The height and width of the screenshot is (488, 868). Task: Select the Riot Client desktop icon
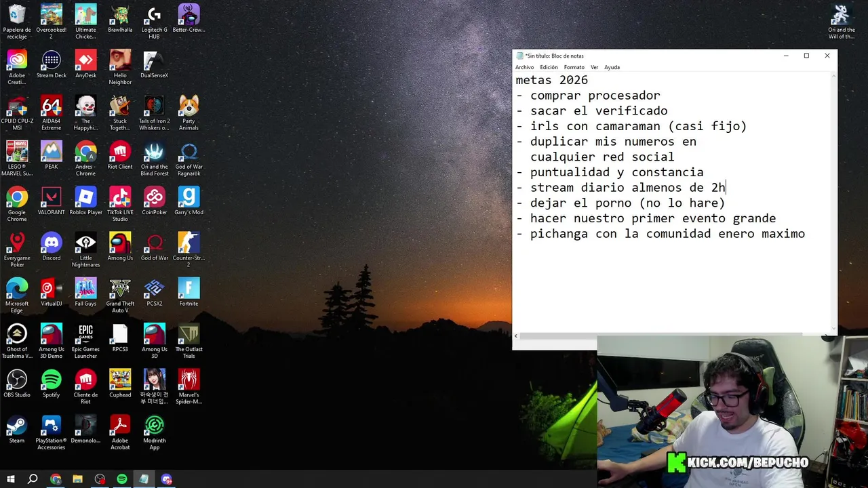(x=120, y=155)
